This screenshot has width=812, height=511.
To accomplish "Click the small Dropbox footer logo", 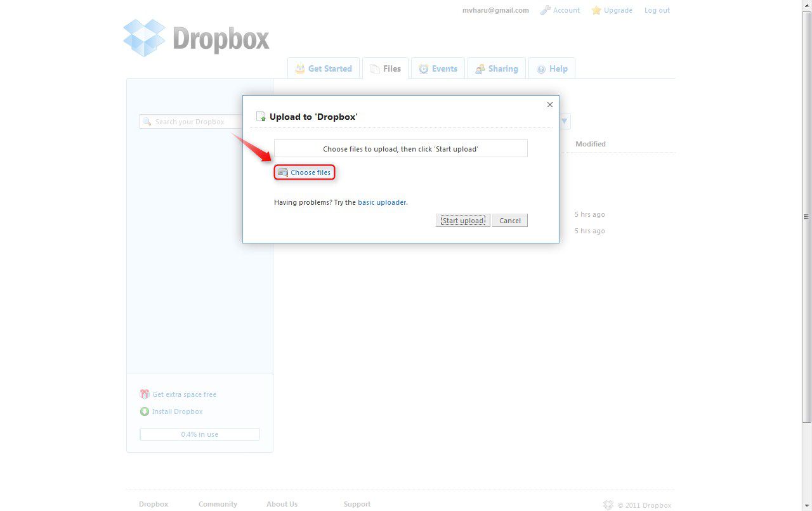I will point(608,505).
